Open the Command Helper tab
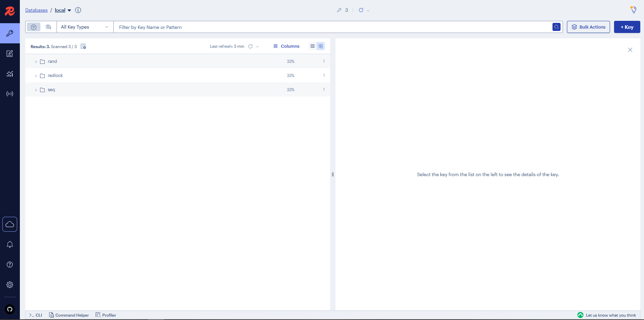644x320 pixels. click(x=69, y=315)
